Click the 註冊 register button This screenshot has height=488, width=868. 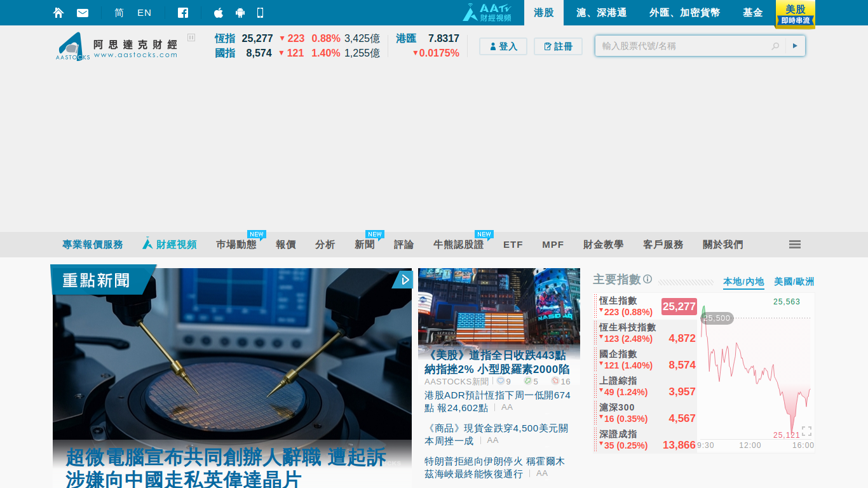[558, 46]
